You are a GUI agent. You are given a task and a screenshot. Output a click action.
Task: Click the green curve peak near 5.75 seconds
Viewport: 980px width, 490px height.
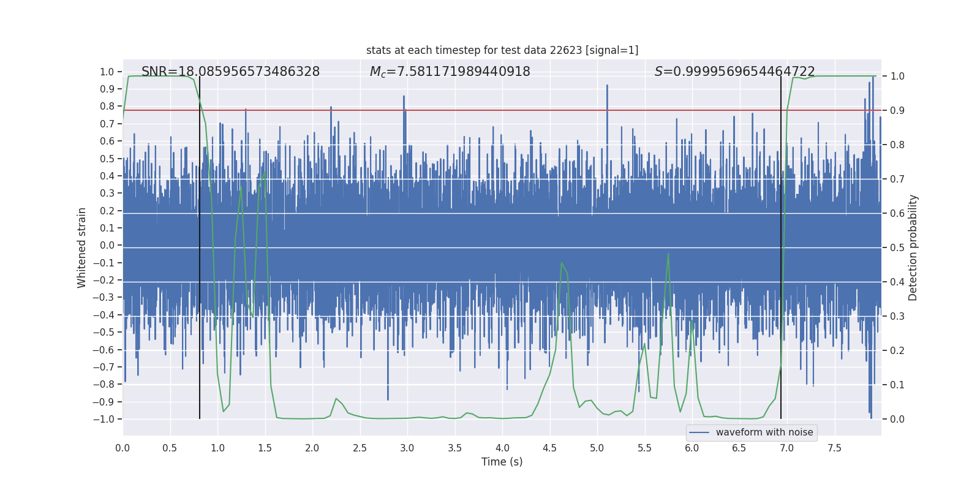point(668,254)
